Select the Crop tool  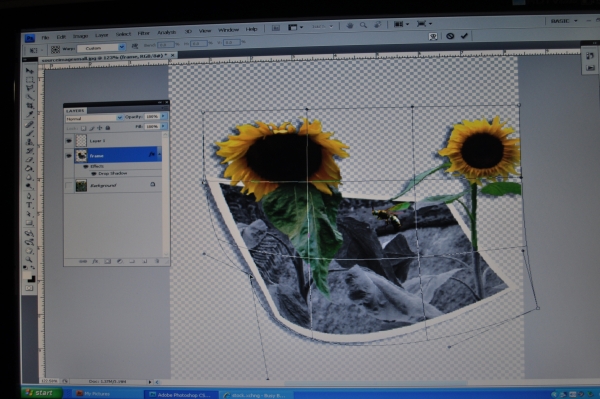tap(29, 106)
